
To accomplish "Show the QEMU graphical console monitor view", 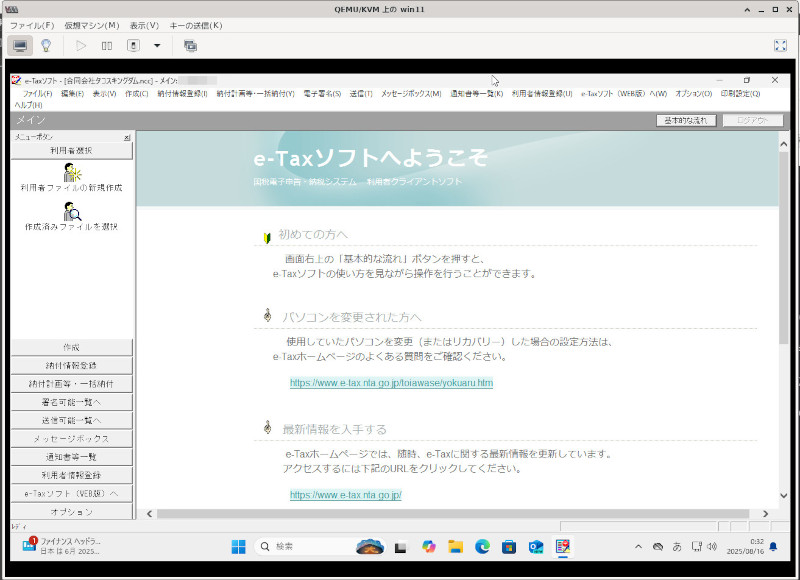I will 20,46.
